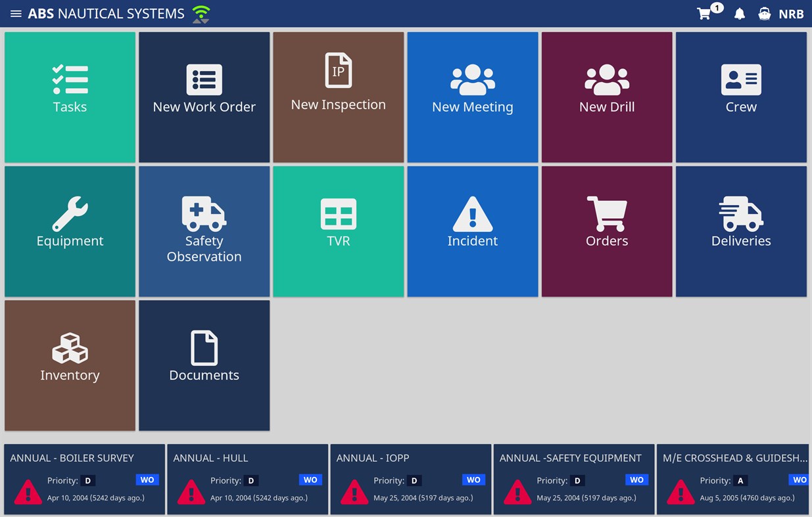This screenshot has width=812, height=517.
Task: Click WO badge on ANNUAL -SAFETY EQUIPMENT
Action: tap(636, 480)
